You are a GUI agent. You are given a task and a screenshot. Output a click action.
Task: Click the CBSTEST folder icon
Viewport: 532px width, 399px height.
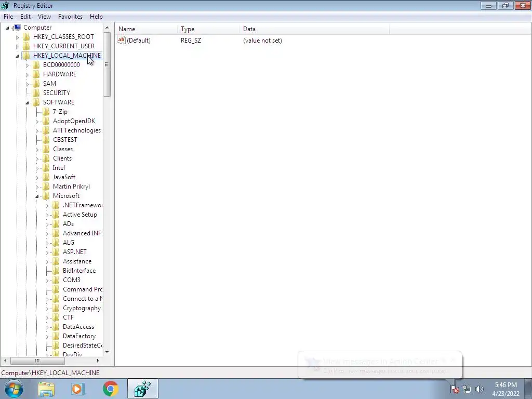coord(46,140)
